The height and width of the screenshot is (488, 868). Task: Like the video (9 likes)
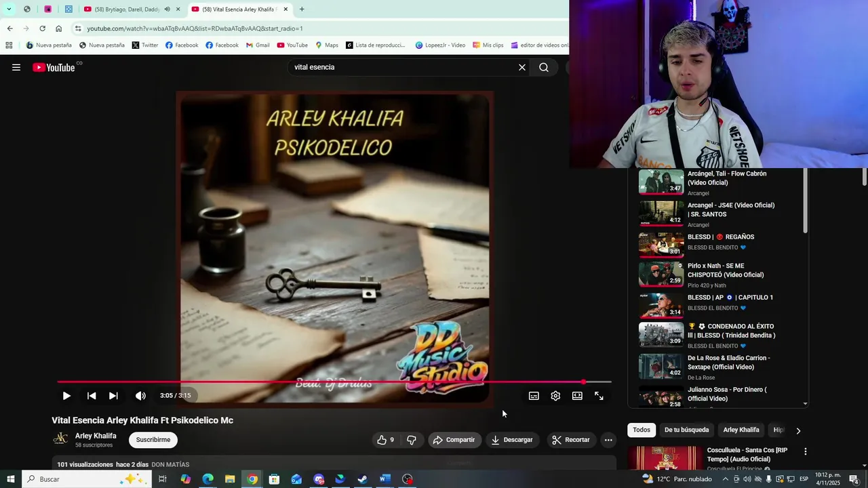(386, 440)
